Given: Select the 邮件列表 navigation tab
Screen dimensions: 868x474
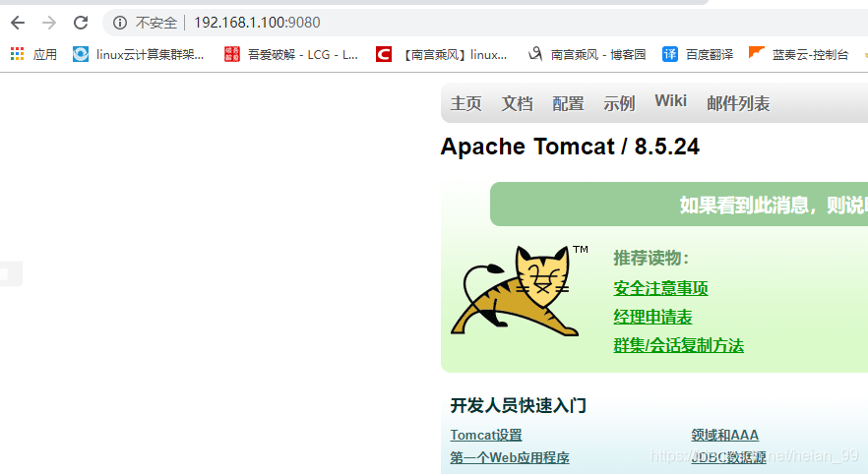Looking at the screenshot, I should click(738, 103).
